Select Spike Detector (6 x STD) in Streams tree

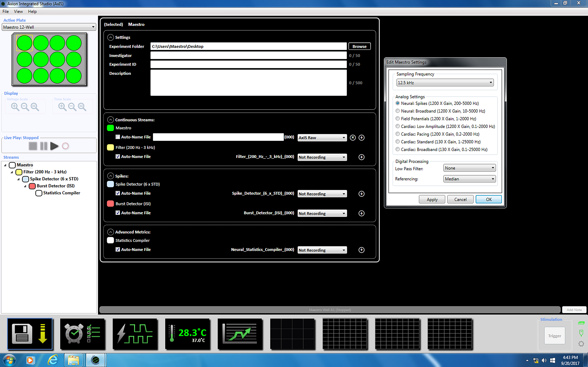click(54, 179)
